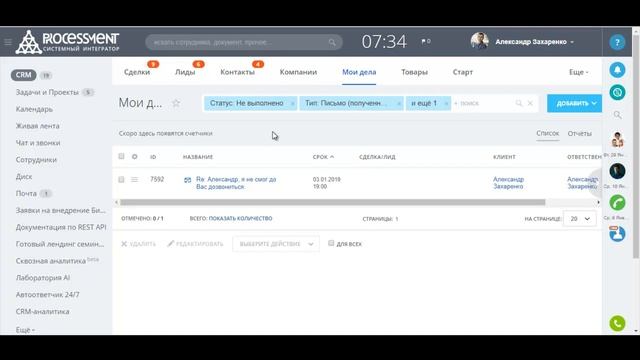Clear the filter with the X icon

(530, 103)
